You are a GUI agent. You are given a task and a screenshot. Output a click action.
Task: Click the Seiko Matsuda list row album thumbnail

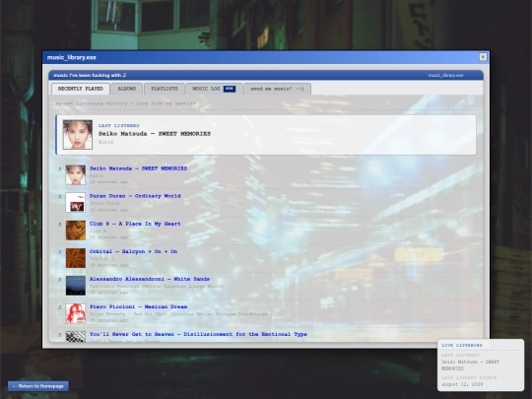(x=75, y=174)
